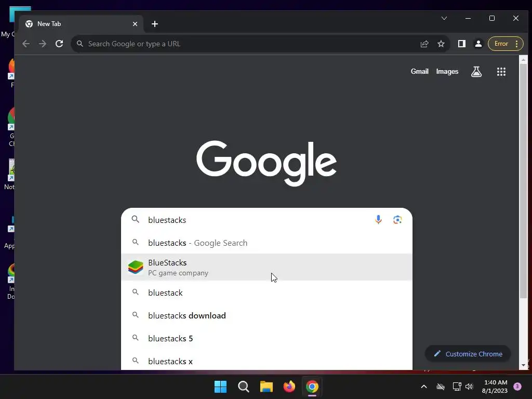This screenshot has width=532, height=399.
Task: Choose 'bluestacks x' suggestion
Action: [267, 362]
